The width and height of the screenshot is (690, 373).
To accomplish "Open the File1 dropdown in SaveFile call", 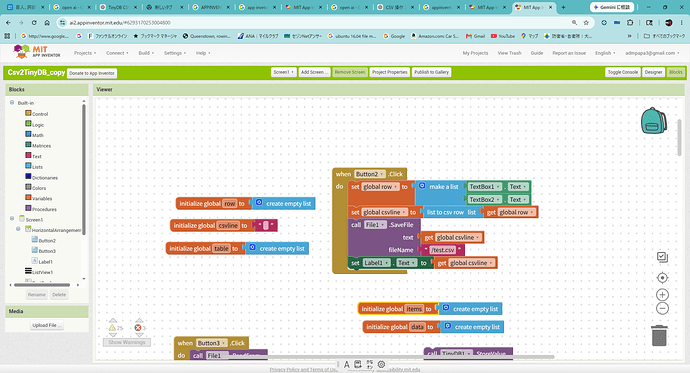I will click(x=375, y=225).
